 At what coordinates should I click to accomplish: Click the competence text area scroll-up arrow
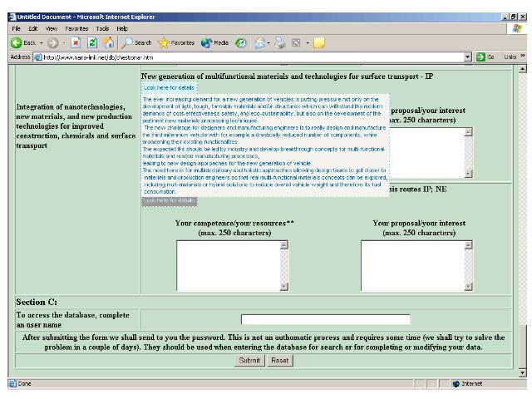[x=284, y=245]
